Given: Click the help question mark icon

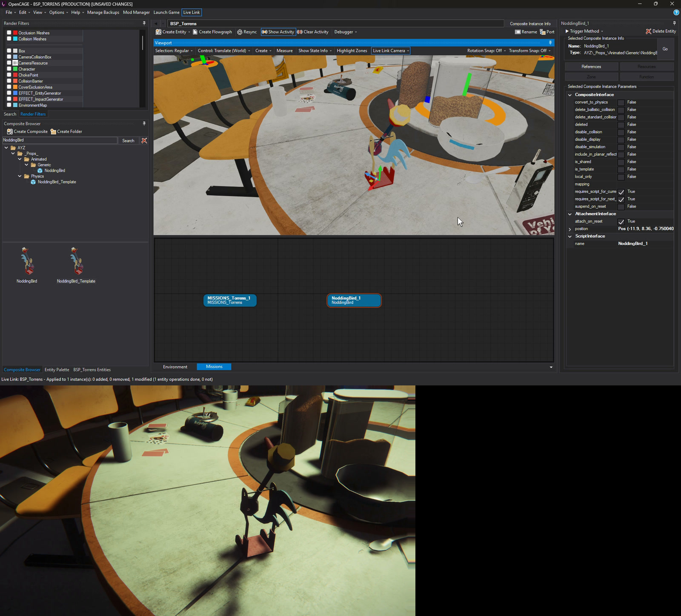Looking at the screenshot, I should point(676,12).
